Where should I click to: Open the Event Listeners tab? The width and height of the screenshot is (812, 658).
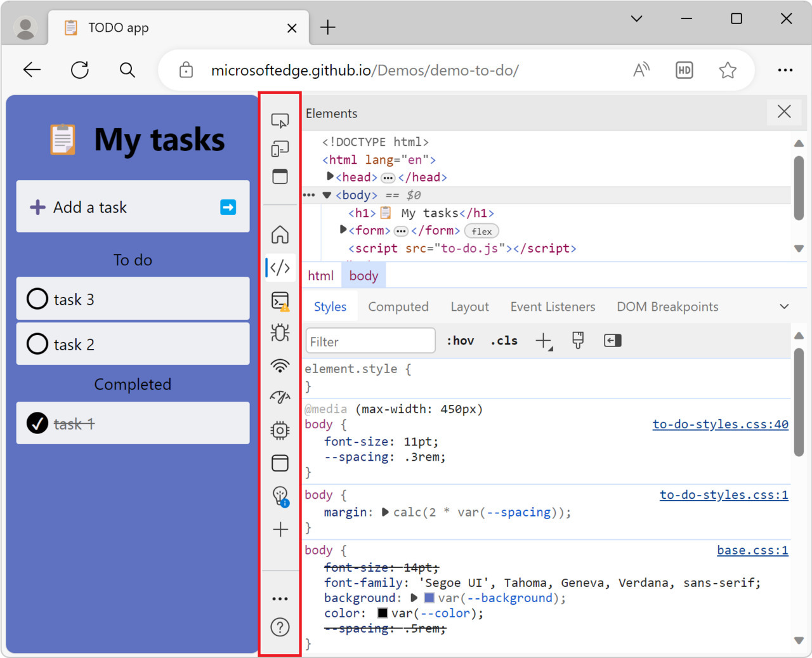pyautogui.click(x=552, y=306)
